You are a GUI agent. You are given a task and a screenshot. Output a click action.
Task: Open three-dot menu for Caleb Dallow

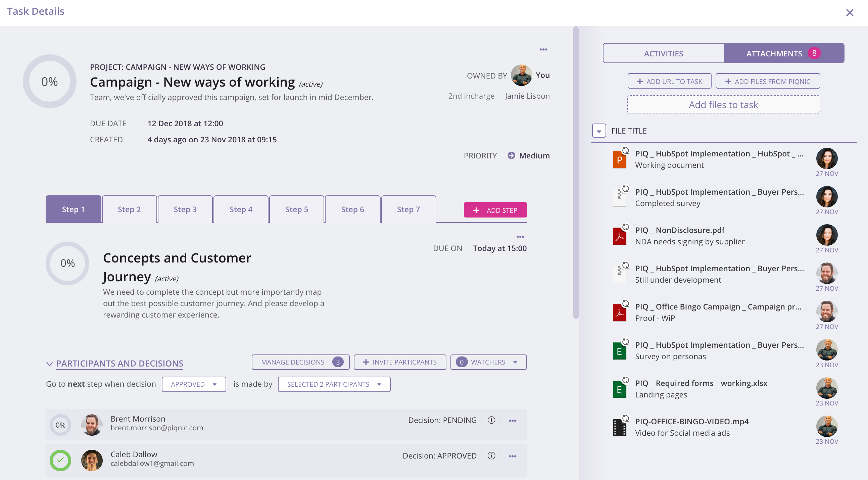(513, 456)
